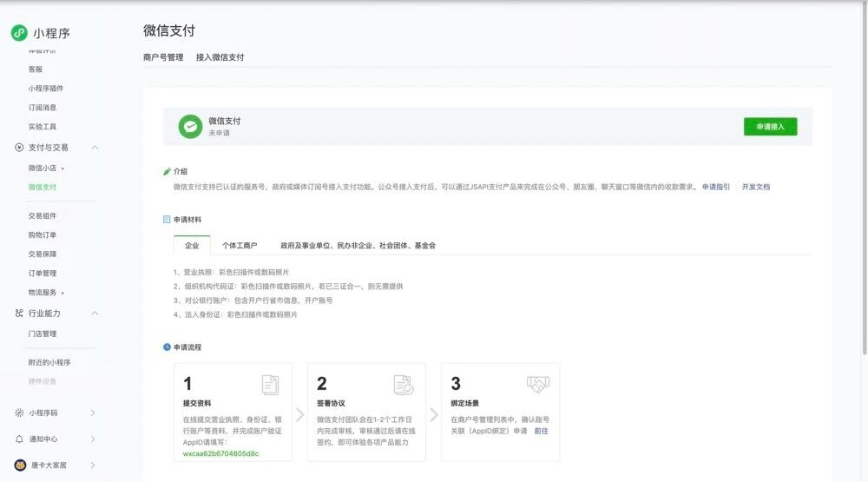Open 微信小店 in the sidebar
This screenshot has width=868, height=482.
43,168
